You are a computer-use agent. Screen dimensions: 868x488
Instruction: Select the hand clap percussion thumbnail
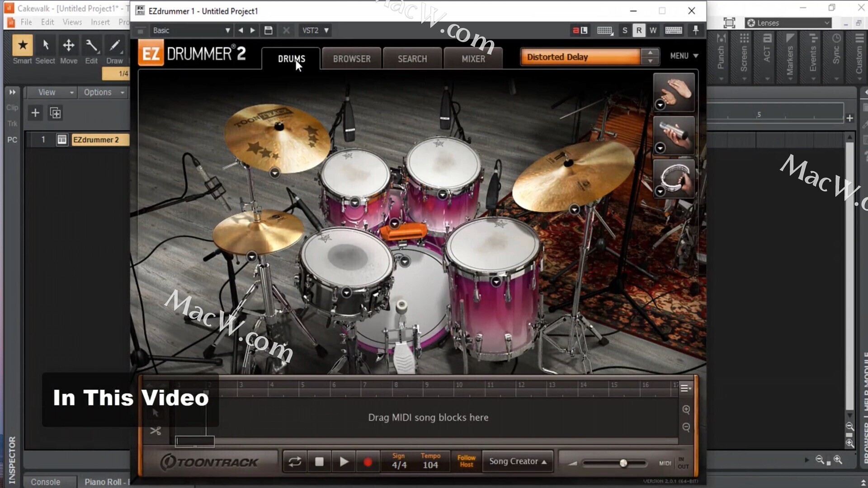(674, 93)
